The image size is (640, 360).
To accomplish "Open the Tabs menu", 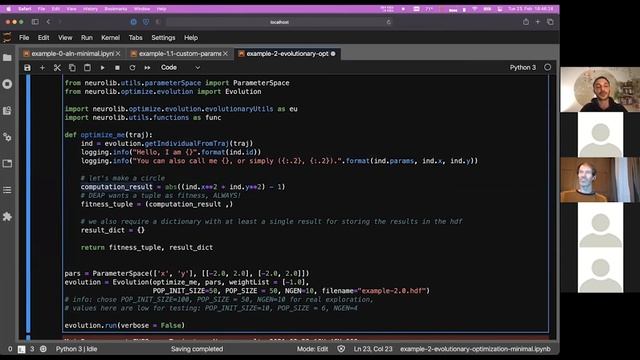I will pos(136,38).
